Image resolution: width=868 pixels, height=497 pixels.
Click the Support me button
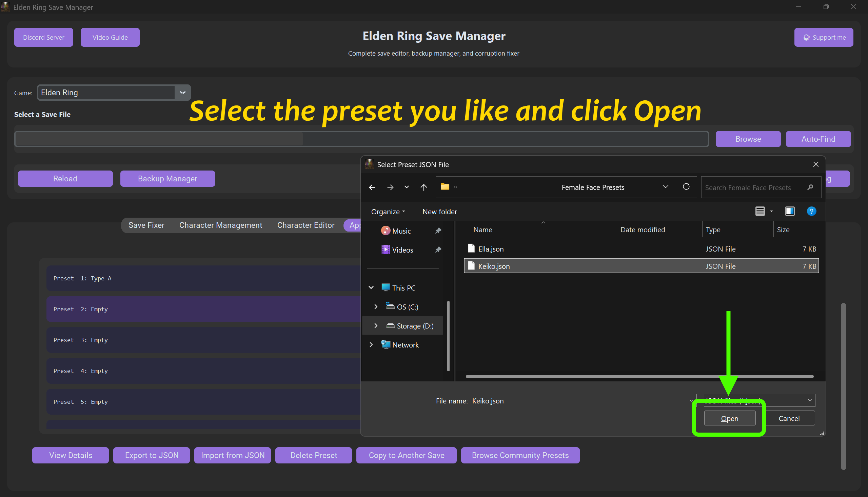click(x=824, y=37)
